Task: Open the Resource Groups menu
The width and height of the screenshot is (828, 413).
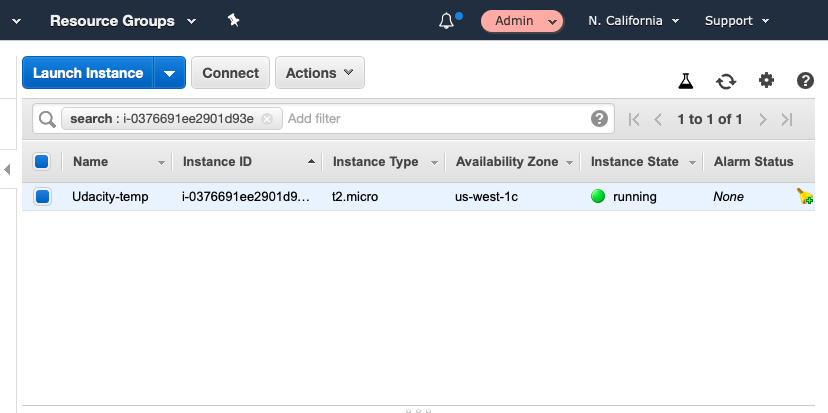Action: point(122,21)
